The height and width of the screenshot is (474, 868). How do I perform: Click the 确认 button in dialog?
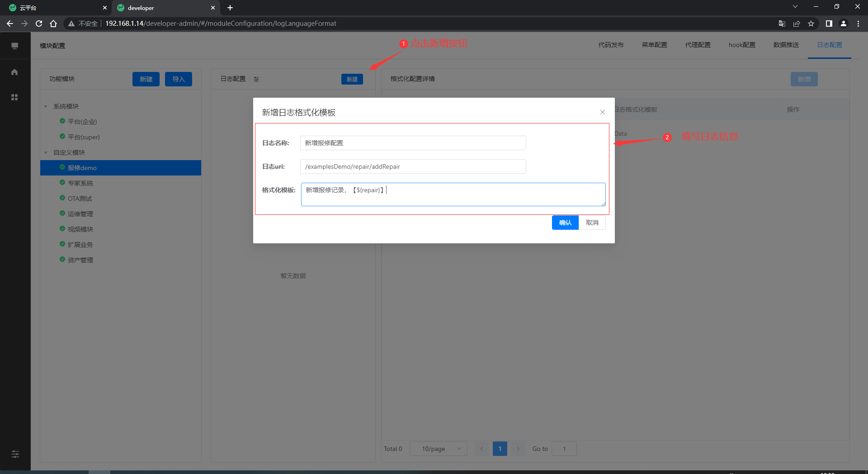click(565, 223)
